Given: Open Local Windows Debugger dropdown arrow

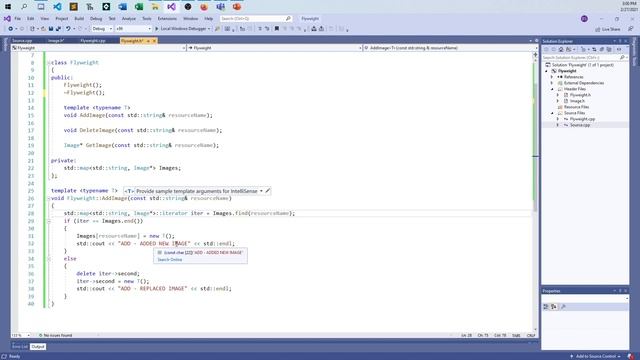Looking at the screenshot, I should coord(209,29).
